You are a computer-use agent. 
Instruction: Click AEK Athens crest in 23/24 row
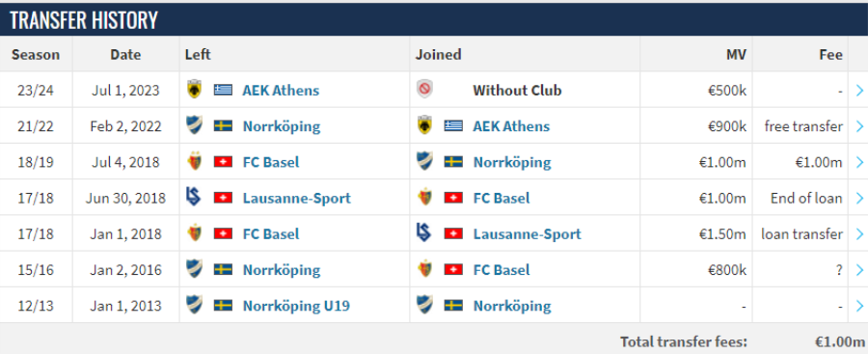pos(194,90)
